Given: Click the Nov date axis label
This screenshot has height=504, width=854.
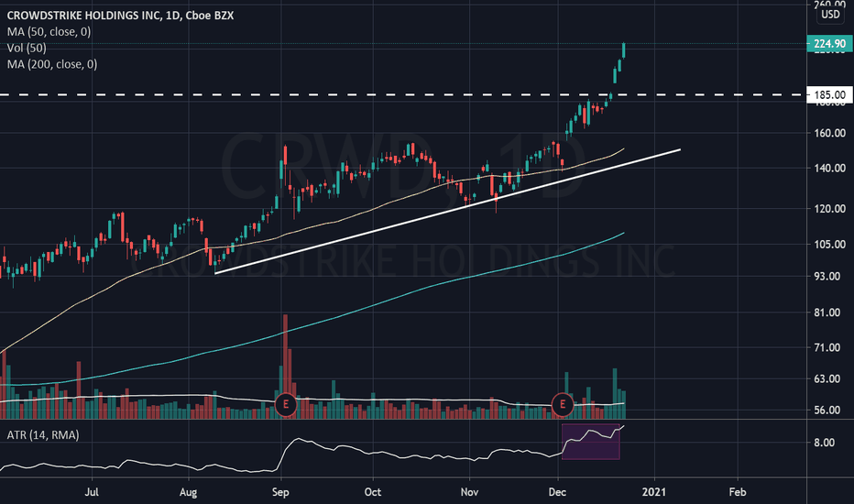Looking at the screenshot, I should (469, 492).
